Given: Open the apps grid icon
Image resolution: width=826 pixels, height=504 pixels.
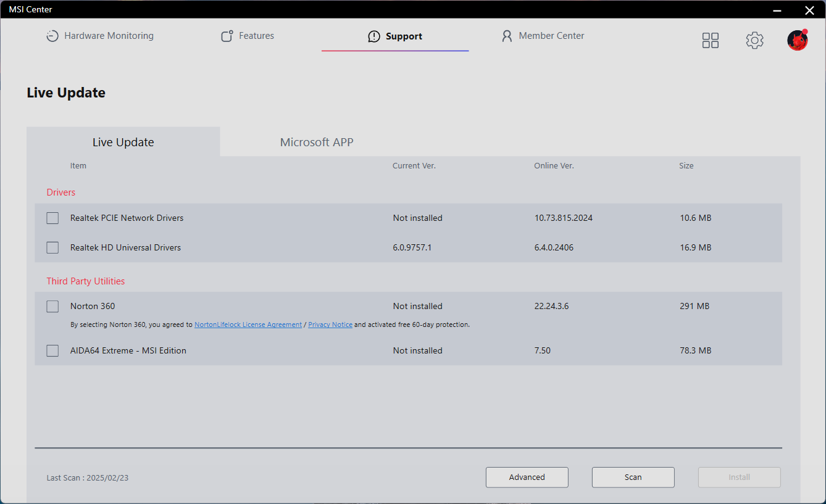Looking at the screenshot, I should (711, 41).
